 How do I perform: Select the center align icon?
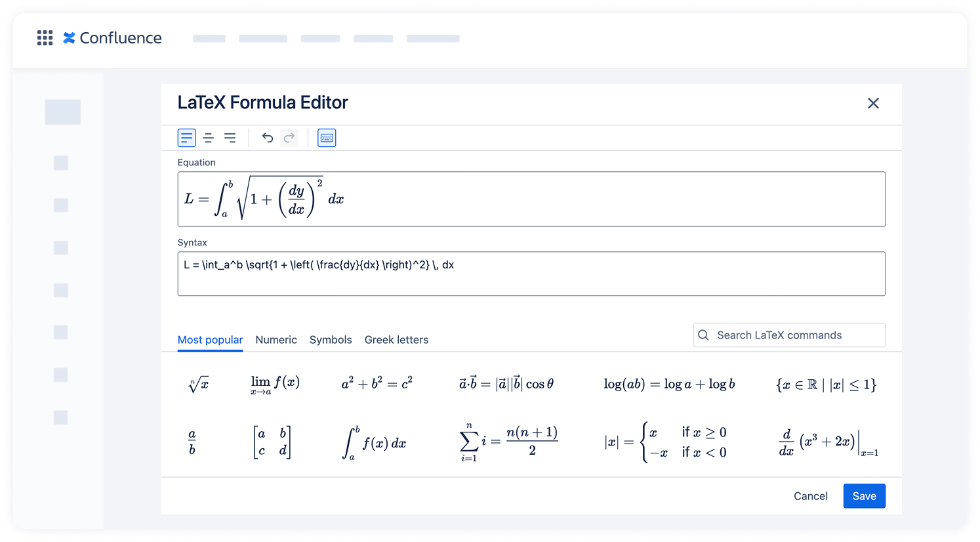(x=209, y=137)
